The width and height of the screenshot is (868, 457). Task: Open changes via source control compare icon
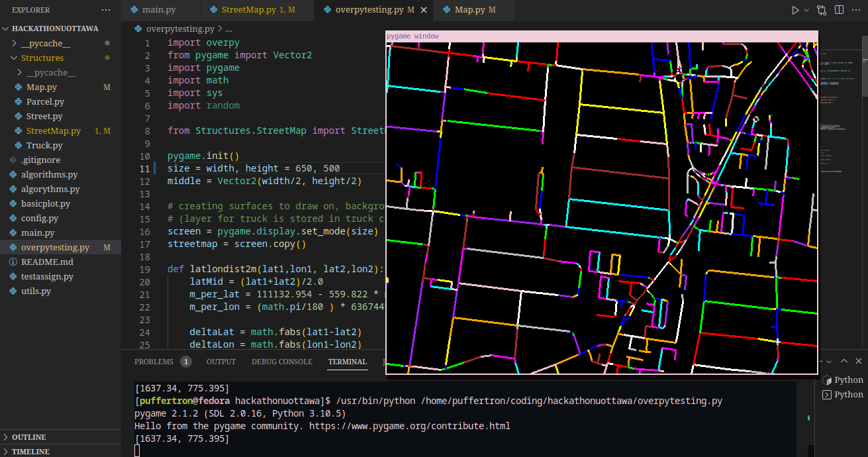(x=822, y=10)
